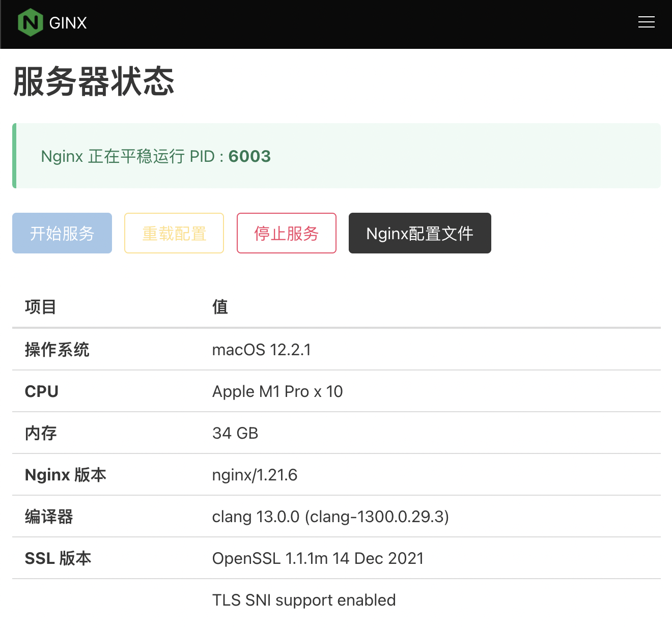672x628 pixels.
Task: Click the 项目 column header
Action: (41, 307)
